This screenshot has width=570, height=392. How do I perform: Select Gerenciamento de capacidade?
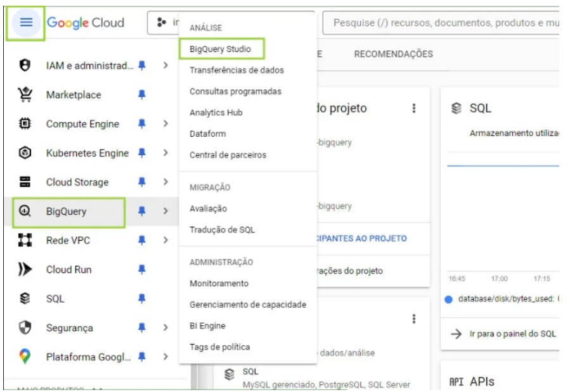click(x=248, y=305)
